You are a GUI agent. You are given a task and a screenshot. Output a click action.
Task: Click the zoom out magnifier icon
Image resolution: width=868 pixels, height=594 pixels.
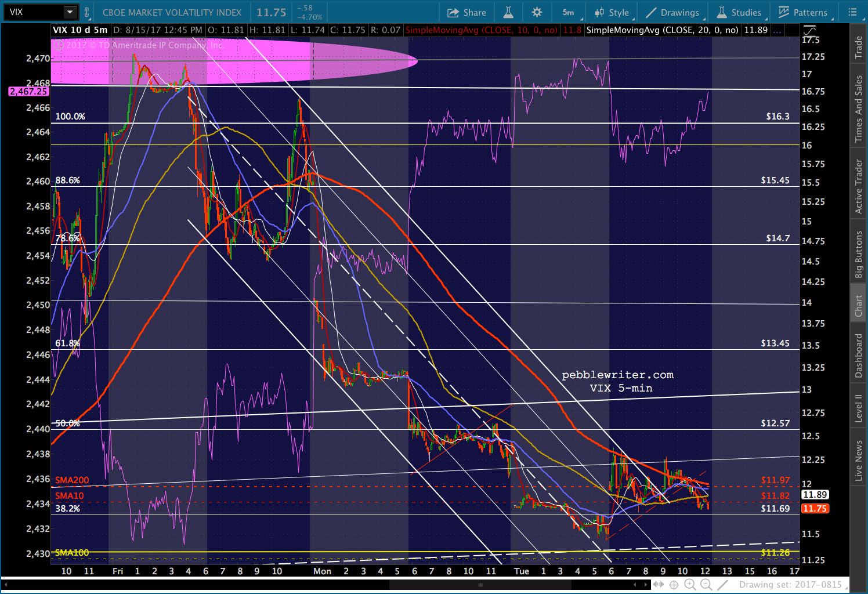pyautogui.click(x=706, y=585)
